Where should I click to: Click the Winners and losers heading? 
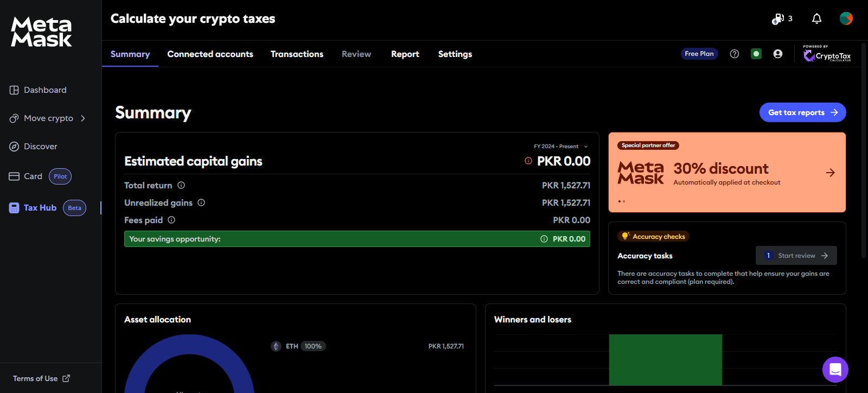point(533,320)
